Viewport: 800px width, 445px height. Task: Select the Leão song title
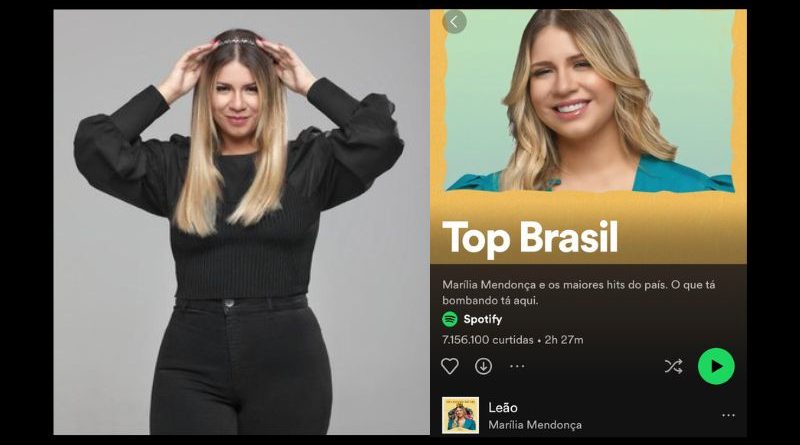point(503,407)
